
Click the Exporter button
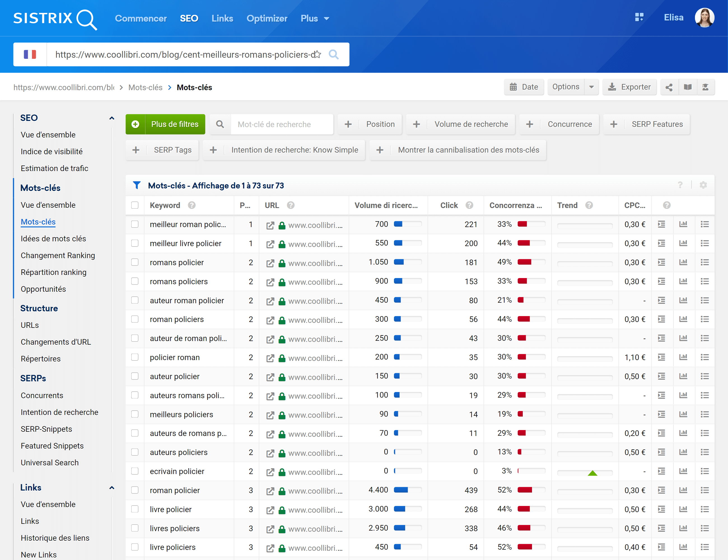[629, 87]
